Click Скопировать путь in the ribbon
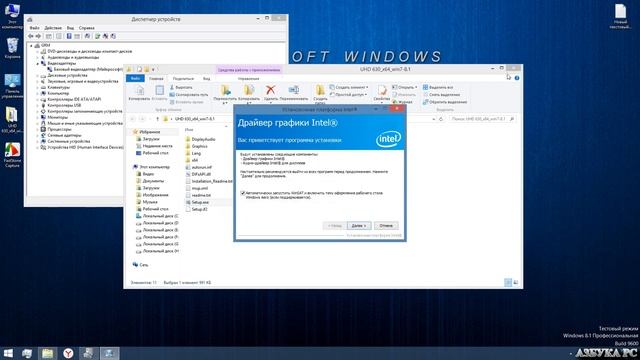The image size is (640, 360). point(189,95)
